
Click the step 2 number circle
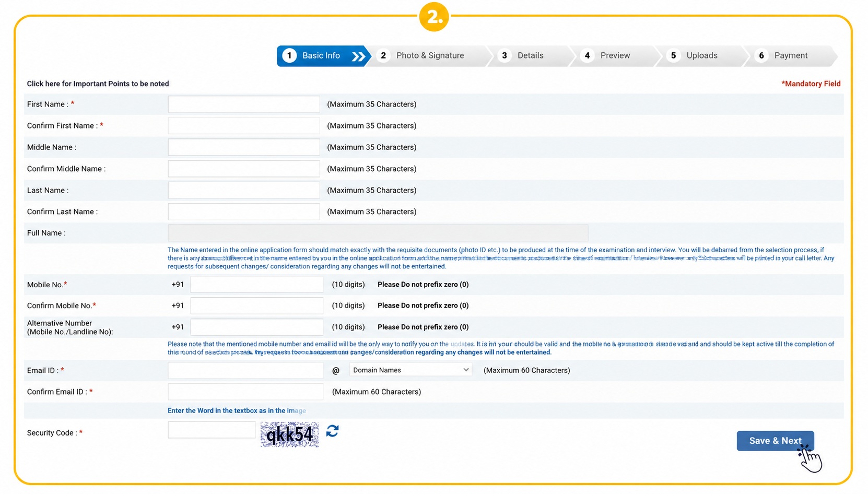coord(383,55)
